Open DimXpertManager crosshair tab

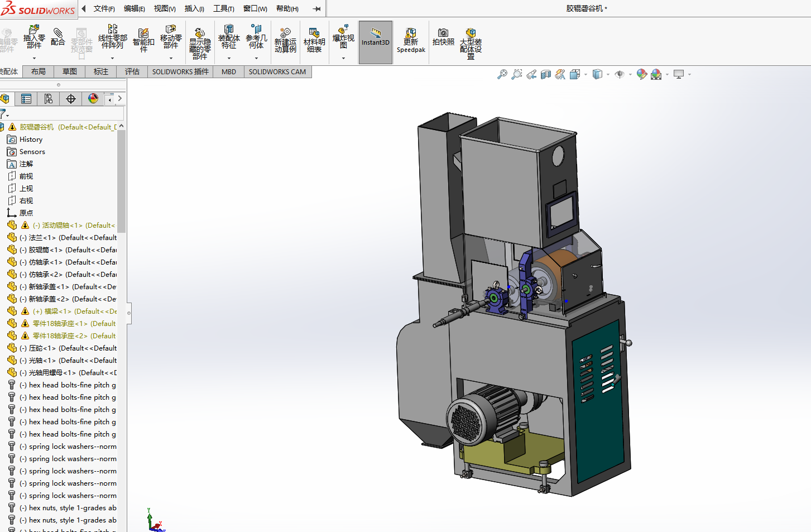71,99
